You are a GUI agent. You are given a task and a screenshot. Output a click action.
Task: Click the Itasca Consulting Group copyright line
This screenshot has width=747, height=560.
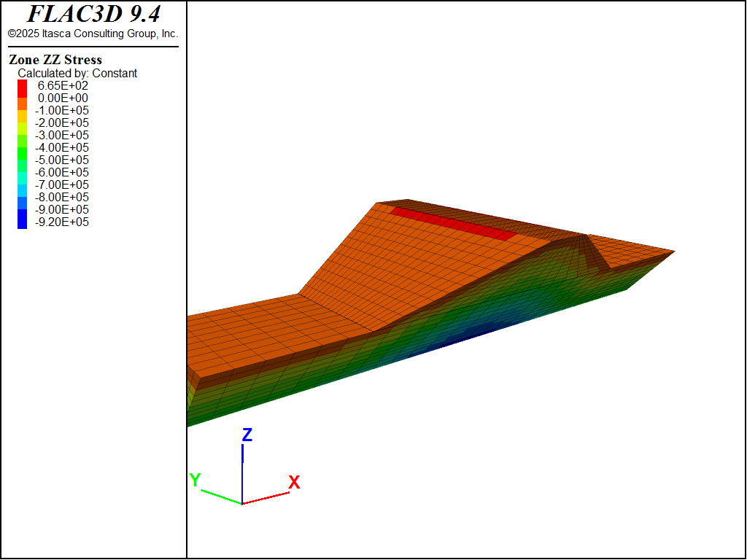(x=93, y=34)
